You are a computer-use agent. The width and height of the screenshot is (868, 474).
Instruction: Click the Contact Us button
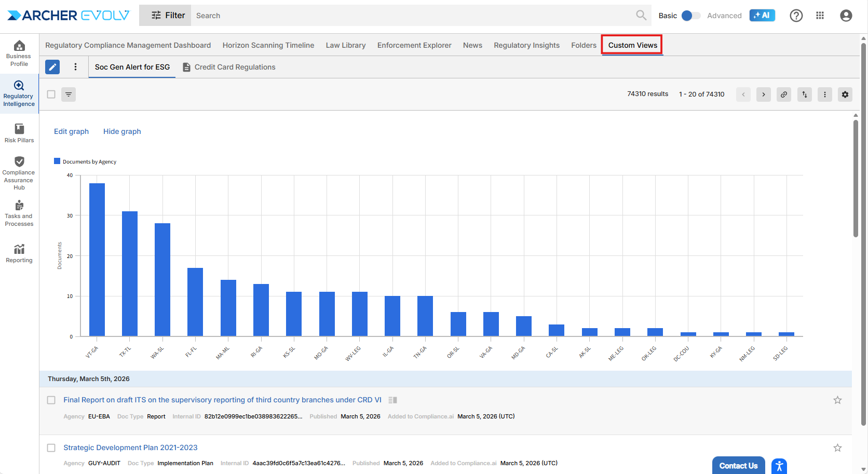pyautogui.click(x=738, y=466)
